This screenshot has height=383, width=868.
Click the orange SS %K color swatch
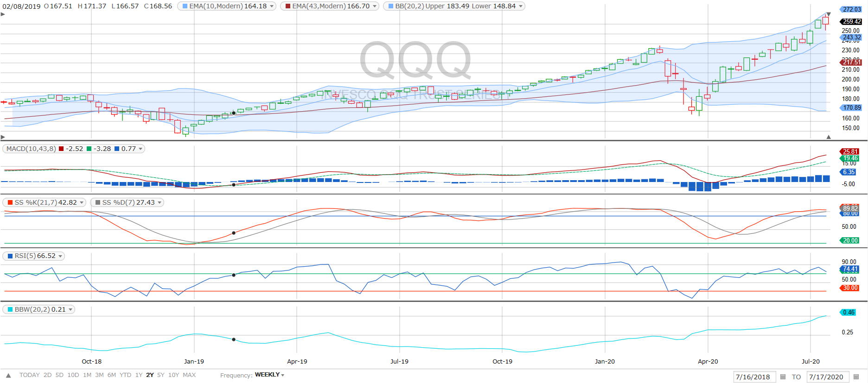coord(10,202)
